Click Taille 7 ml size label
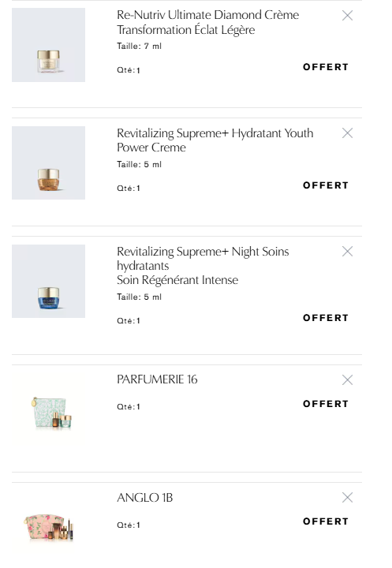Viewport: 392px width, 568px height. point(139,46)
